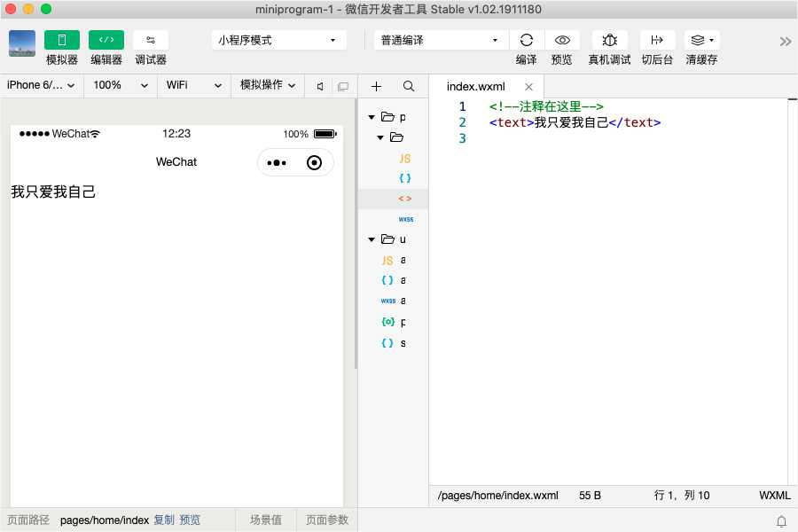Screen dimensions: 798x532
Task: Click the /pages/home/index.wxml file path
Action: click(x=497, y=496)
